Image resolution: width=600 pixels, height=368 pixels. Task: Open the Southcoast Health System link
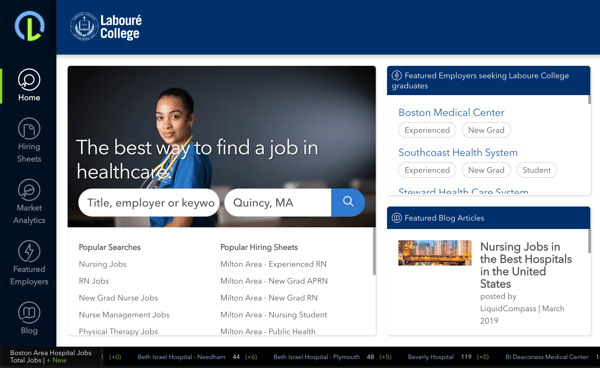pos(458,152)
